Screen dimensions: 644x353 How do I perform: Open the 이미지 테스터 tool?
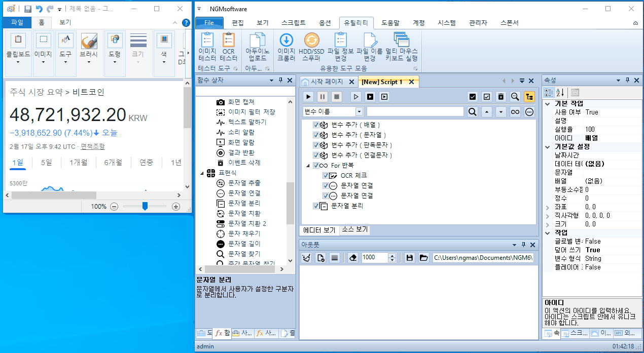point(207,47)
